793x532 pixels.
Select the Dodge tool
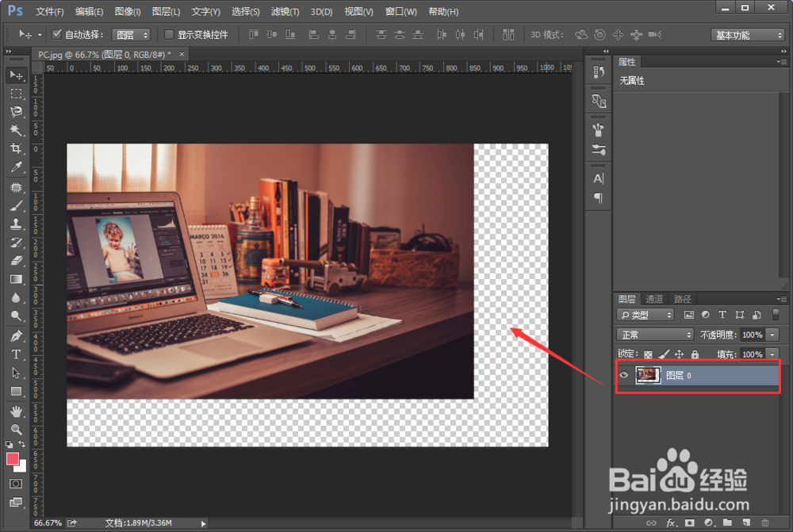tap(16, 316)
